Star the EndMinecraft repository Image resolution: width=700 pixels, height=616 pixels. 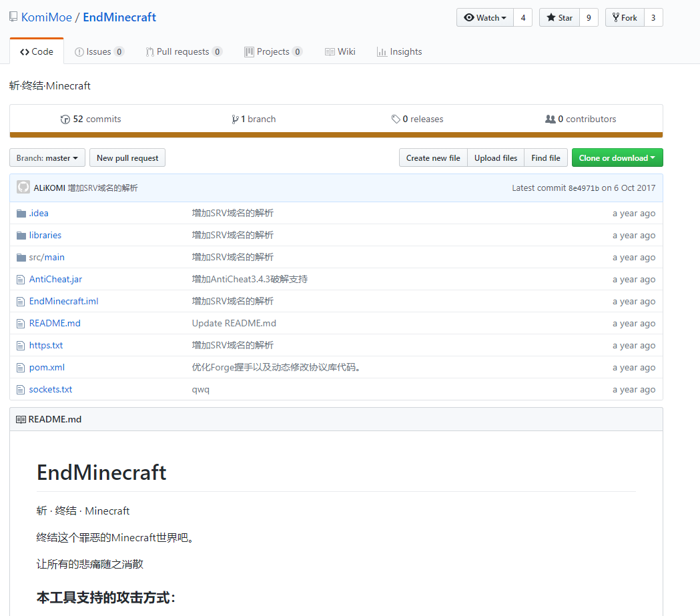click(559, 18)
